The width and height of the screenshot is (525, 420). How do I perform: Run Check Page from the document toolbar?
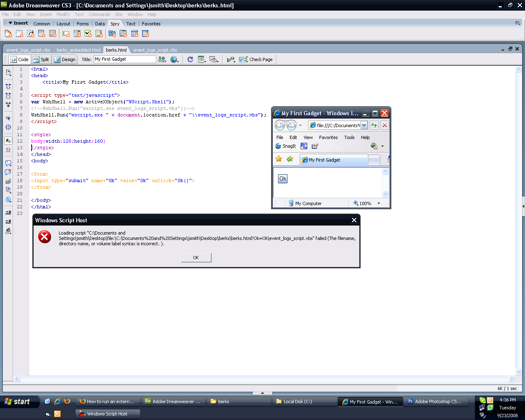click(x=256, y=59)
